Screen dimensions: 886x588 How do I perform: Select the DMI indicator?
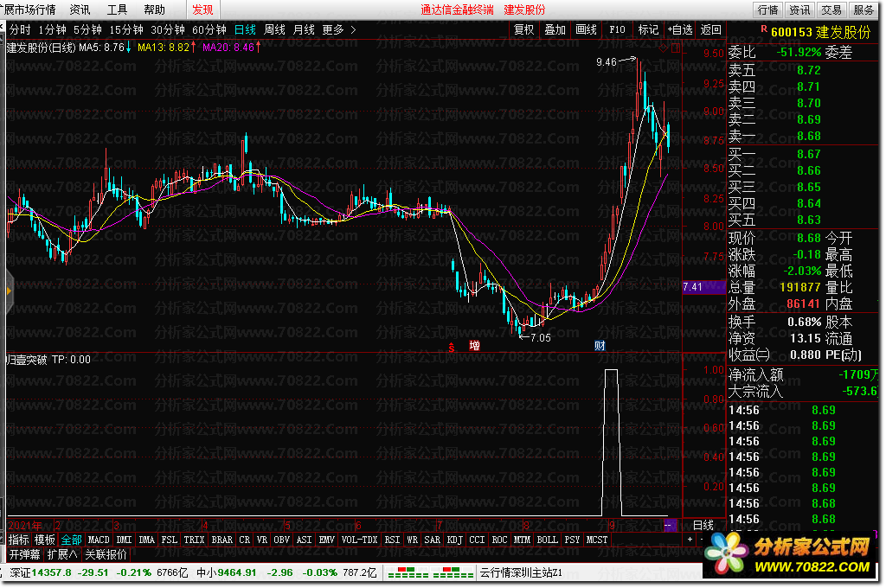coord(124,540)
